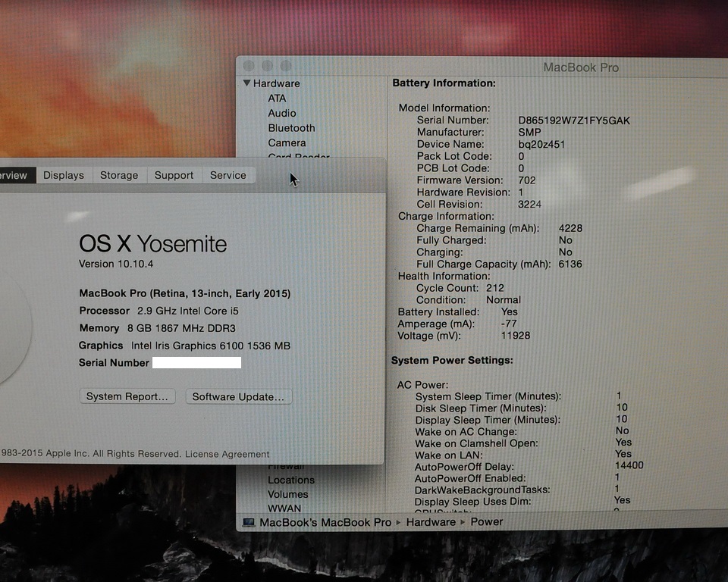Click the Cycle Count value 212
This screenshot has height=582, width=728.
pos(495,288)
